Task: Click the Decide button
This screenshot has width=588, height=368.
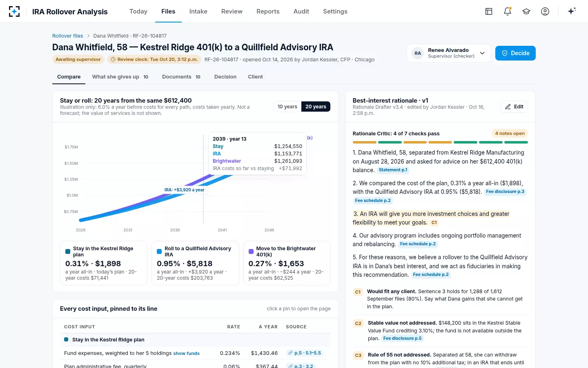Action: pyautogui.click(x=515, y=53)
